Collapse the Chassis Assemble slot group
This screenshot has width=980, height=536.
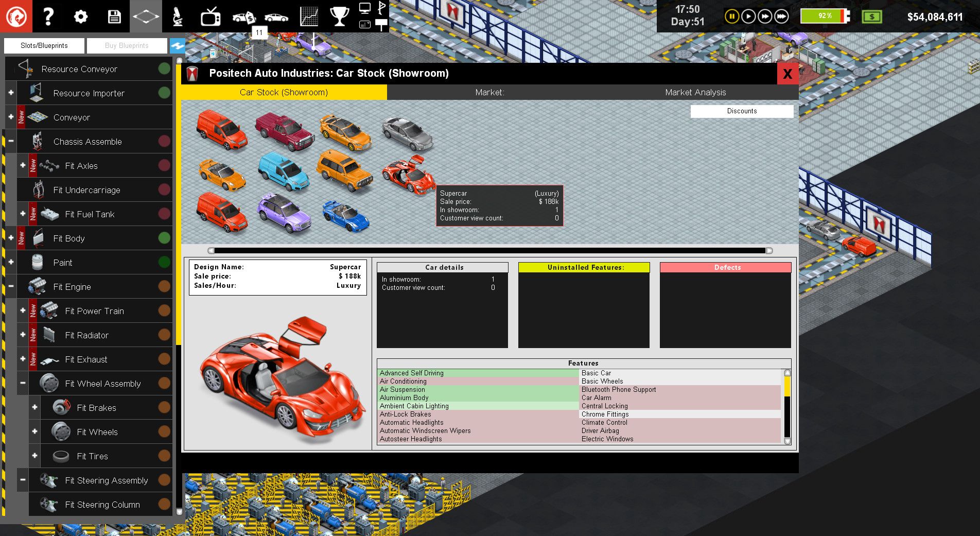tap(11, 141)
